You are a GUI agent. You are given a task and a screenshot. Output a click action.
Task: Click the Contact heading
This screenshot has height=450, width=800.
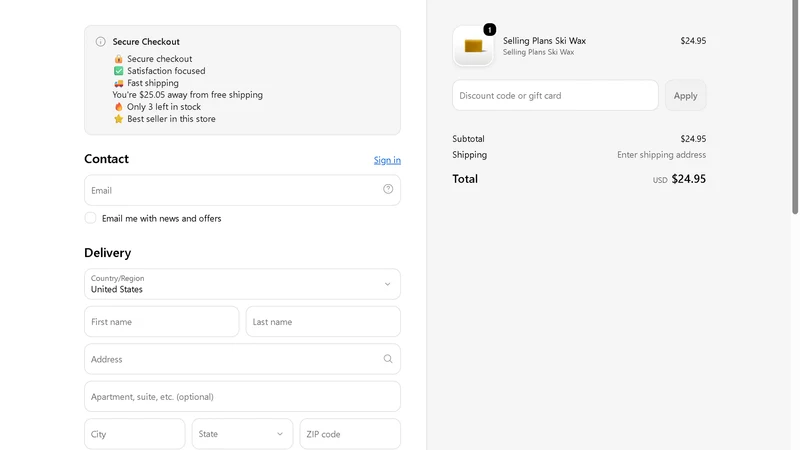pyautogui.click(x=106, y=159)
